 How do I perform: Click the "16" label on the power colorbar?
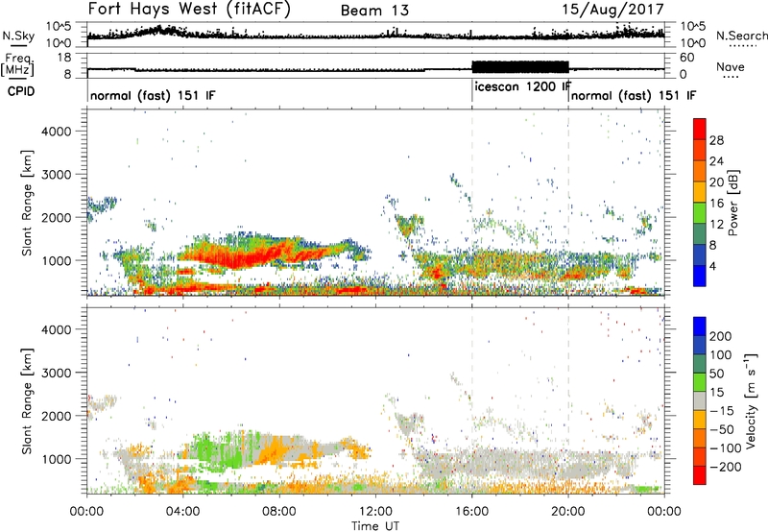pos(716,204)
